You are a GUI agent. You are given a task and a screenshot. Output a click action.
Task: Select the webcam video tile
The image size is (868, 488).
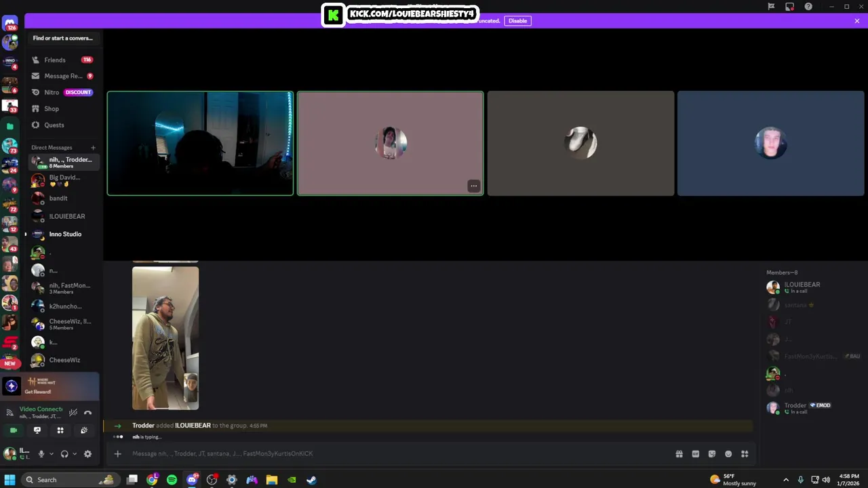coord(200,144)
